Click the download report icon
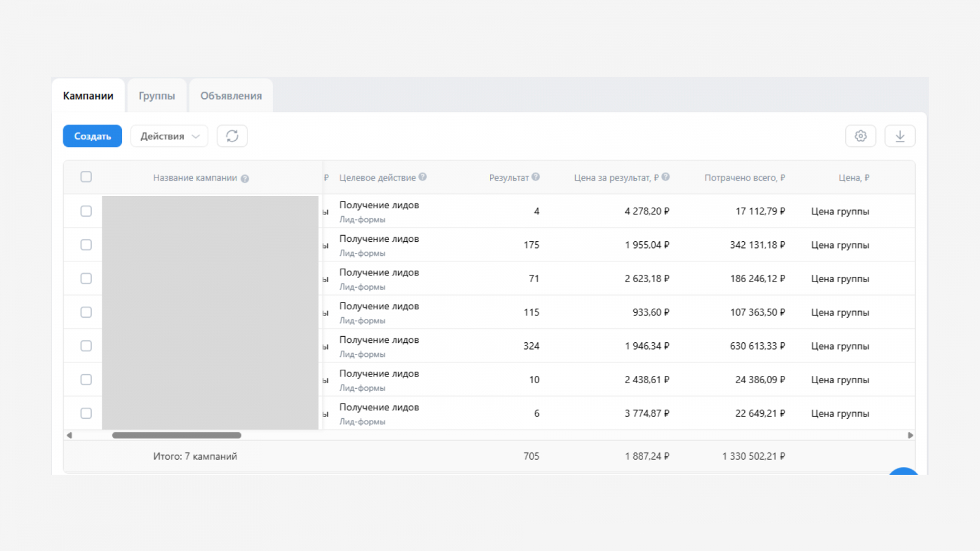Image resolution: width=980 pixels, height=551 pixels. click(x=900, y=136)
